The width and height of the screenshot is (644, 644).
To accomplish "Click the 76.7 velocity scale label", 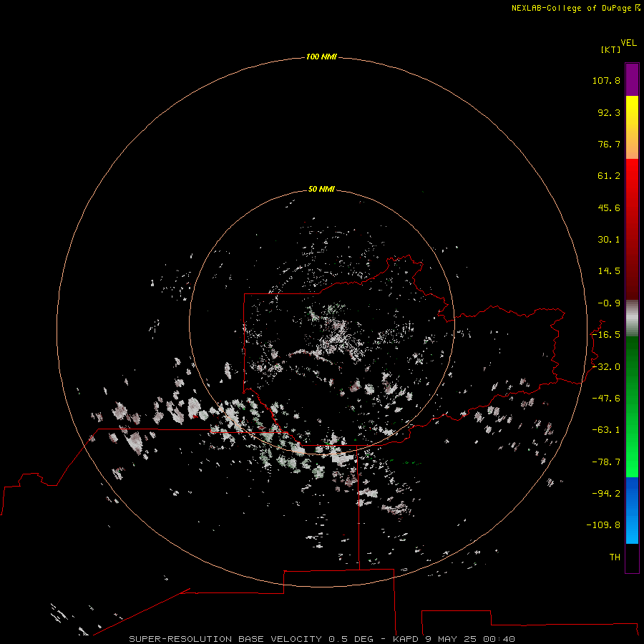I will (609, 144).
